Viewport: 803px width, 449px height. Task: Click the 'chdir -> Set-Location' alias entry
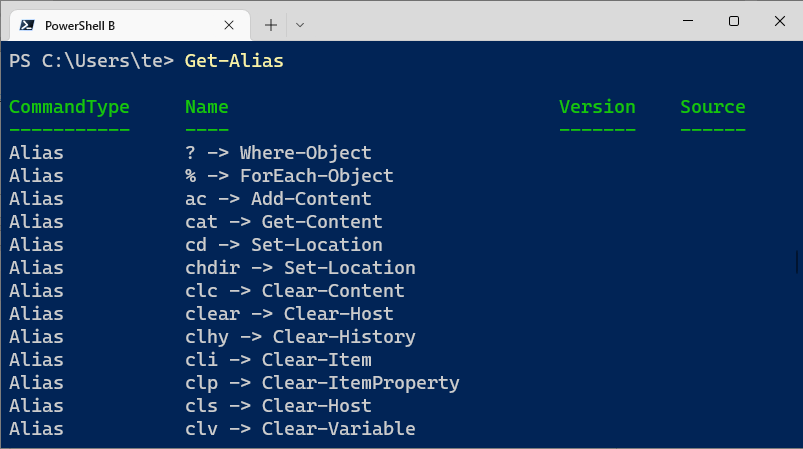coord(300,268)
